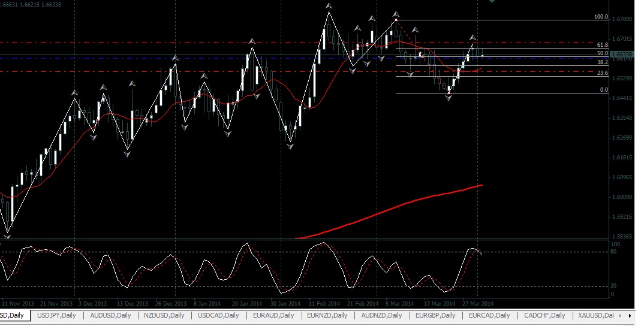Click the 5 Mar 2014 date label
644x326 pixels.
tap(400, 304)
